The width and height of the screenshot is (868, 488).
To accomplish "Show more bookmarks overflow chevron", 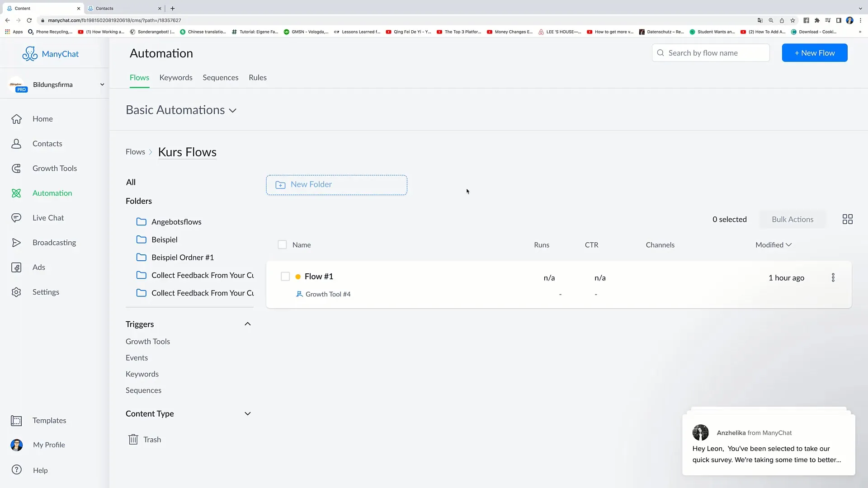I will pos(860,32).
